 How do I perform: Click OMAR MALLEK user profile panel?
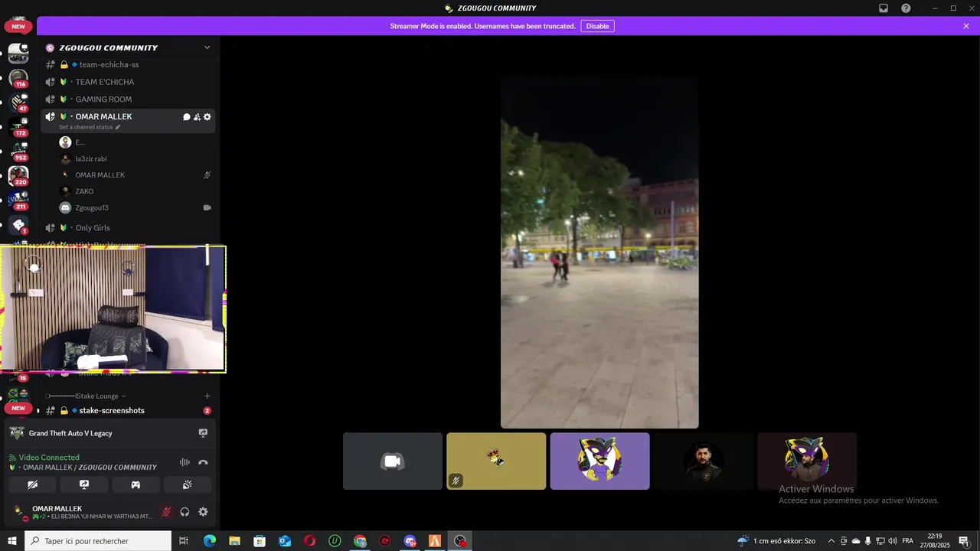coord(84,512)
